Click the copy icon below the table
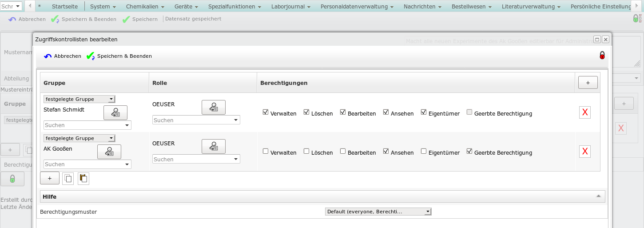 [x=68, y=178]
